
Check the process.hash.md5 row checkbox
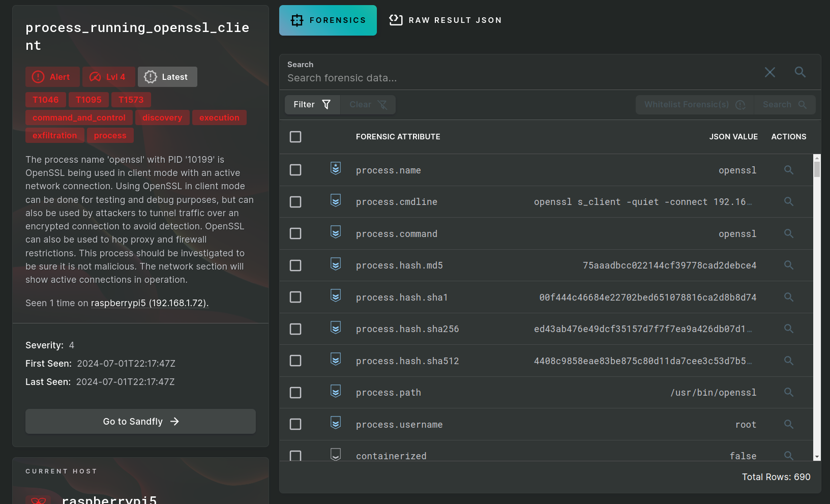point(295,265)
